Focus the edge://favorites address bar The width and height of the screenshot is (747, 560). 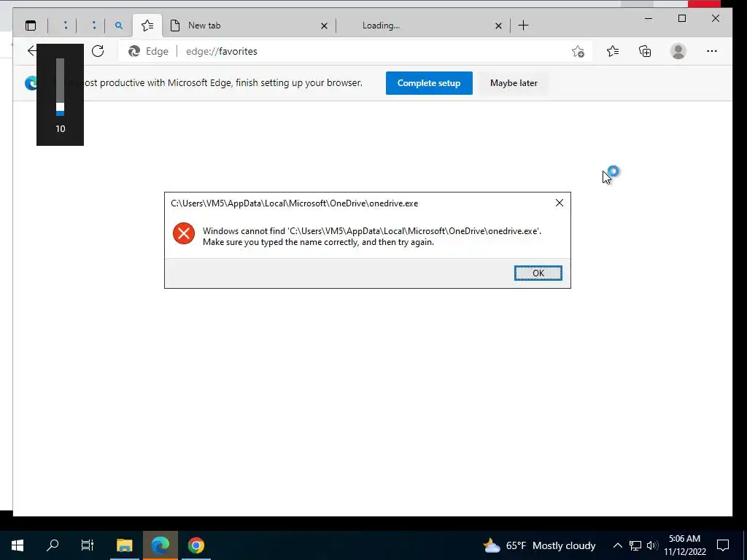pos(355,51)
